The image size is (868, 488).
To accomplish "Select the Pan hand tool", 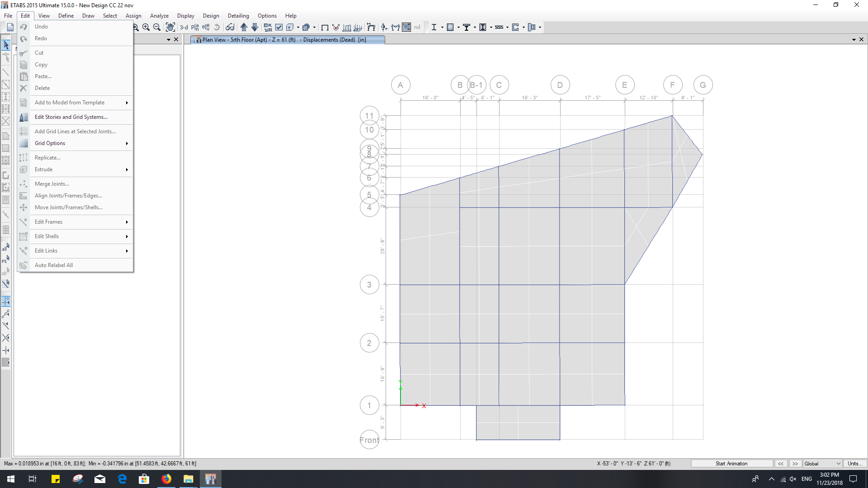I will click(x=170, y=27).
